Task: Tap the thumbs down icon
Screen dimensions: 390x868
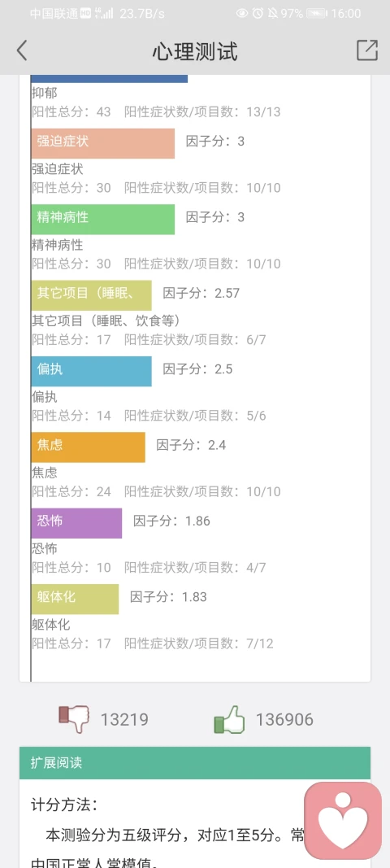Action: pos(74,719)
